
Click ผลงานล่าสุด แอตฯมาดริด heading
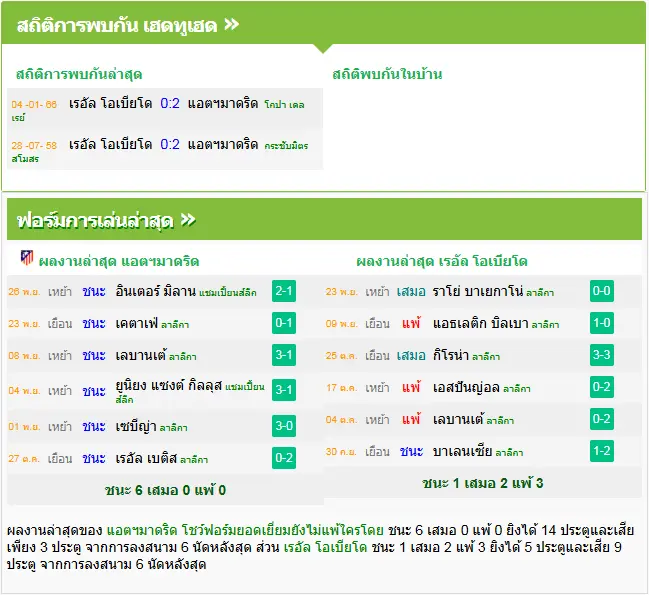coord(119,262)
